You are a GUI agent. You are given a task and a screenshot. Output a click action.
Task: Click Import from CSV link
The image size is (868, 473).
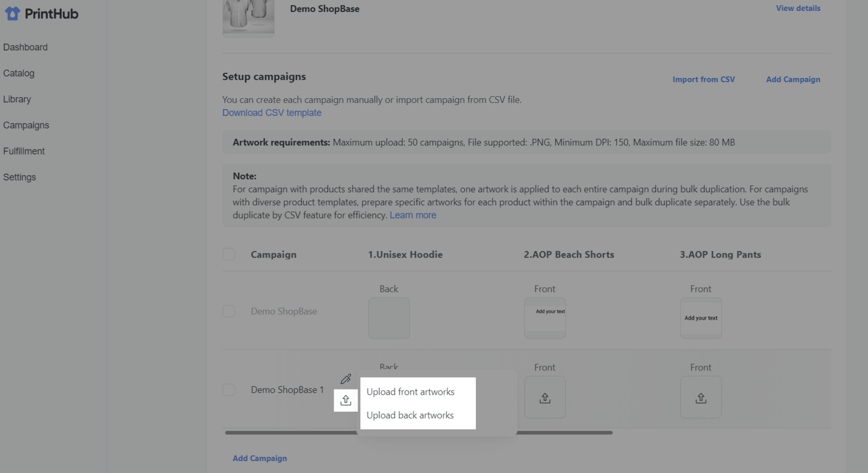point(704,79)
